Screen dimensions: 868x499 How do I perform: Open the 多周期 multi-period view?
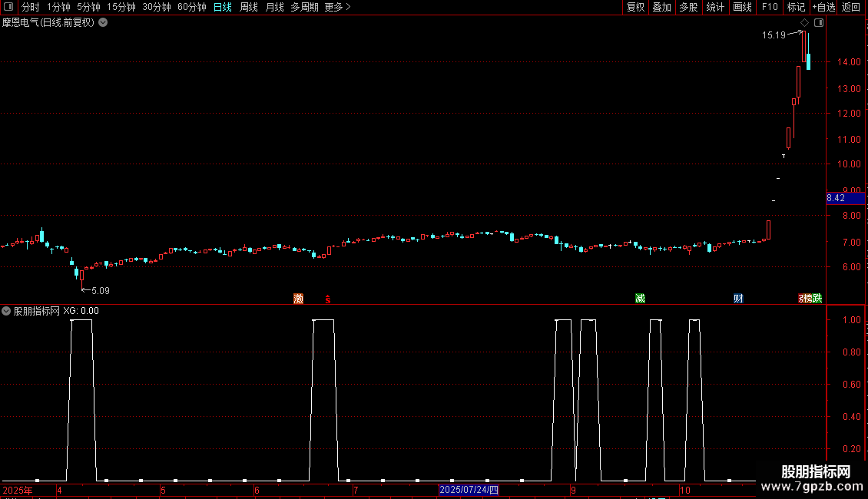coord(304,7)
